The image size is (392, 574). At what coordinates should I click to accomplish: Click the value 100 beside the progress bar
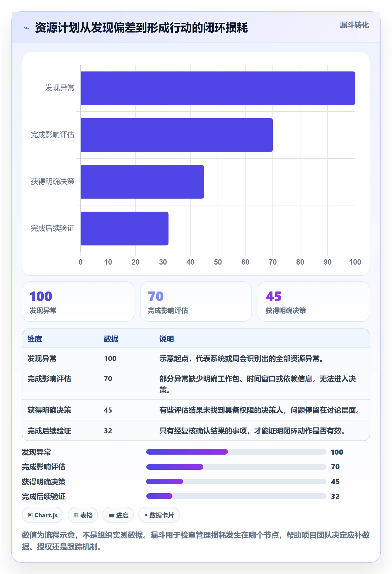tap(337, 452)
